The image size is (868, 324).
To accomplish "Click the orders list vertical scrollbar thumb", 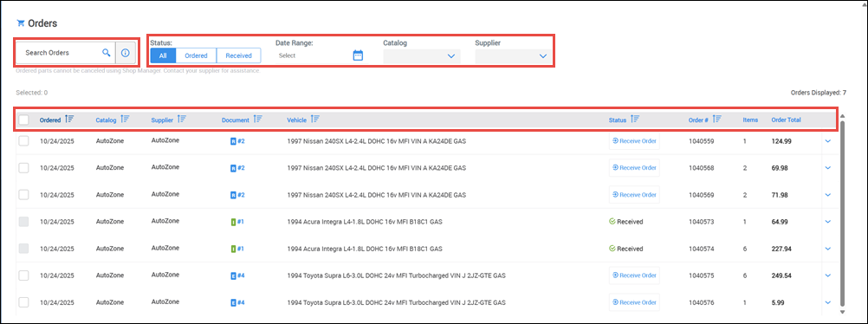I will [x=843, y=213].
